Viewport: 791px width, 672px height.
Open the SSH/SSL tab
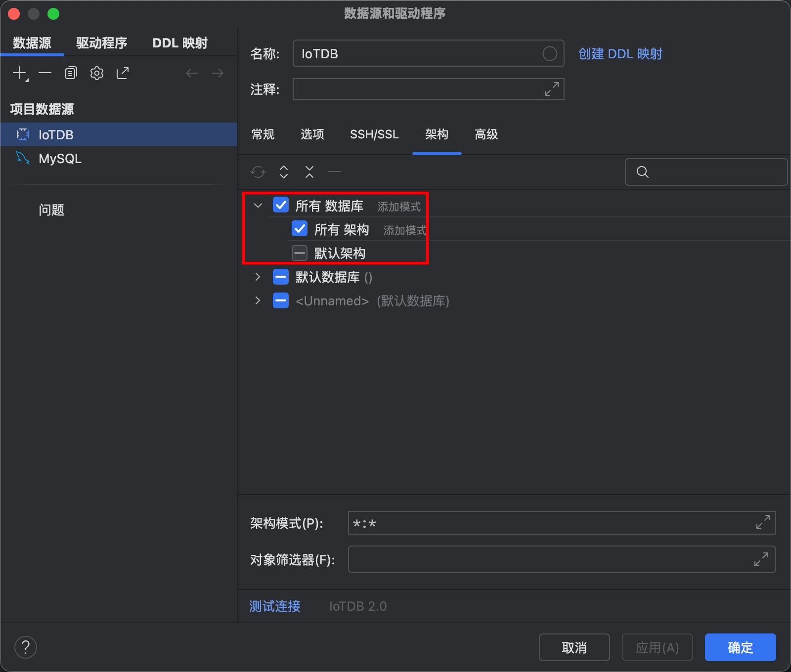[374, 134]
